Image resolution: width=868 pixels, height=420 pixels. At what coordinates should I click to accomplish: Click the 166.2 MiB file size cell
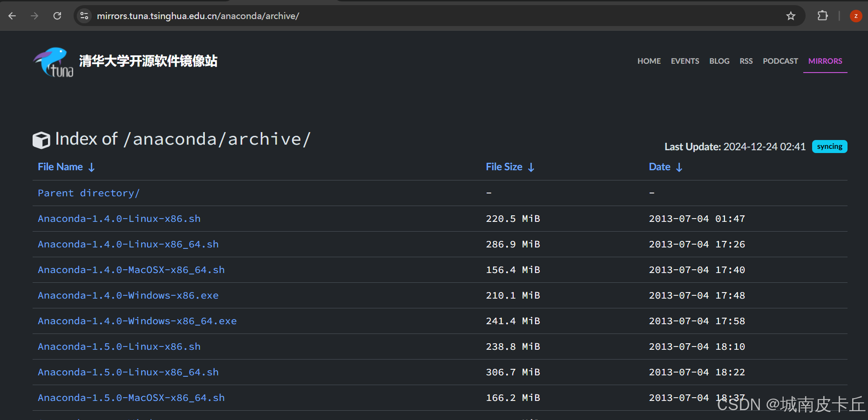pyautogui.click(x=513, y=398)
